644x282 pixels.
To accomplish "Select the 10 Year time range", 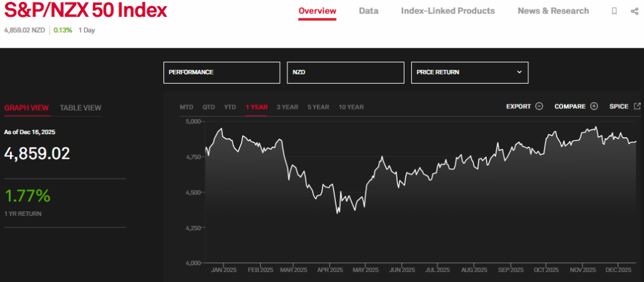I will (351, 107).
